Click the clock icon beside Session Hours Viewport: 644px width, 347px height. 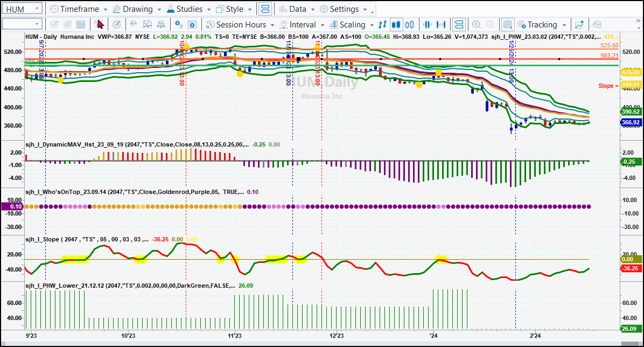pyautogui.click(x=211, y=25)
